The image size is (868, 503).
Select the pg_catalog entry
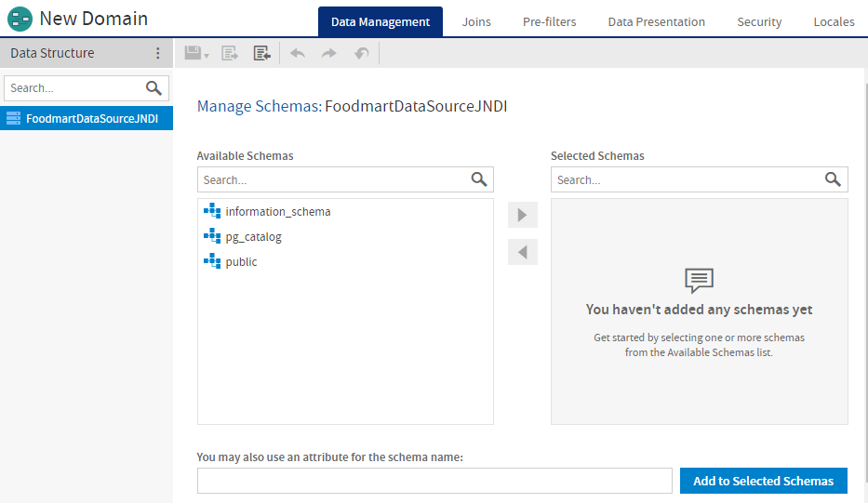345,236
